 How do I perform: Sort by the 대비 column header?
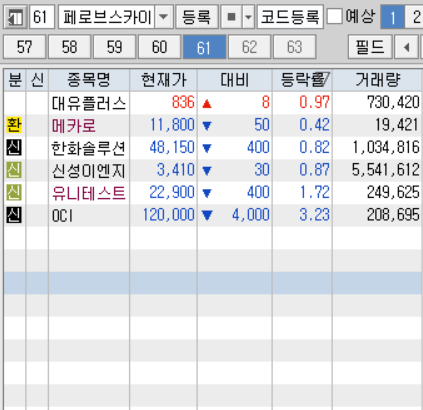(x=235, y=80)
